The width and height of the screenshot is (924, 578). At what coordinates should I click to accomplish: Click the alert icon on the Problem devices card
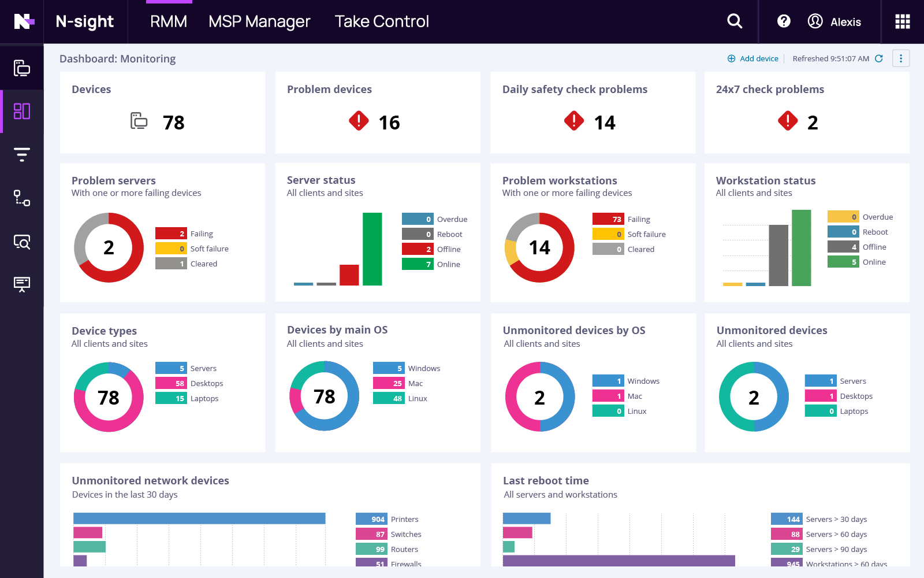359,121
